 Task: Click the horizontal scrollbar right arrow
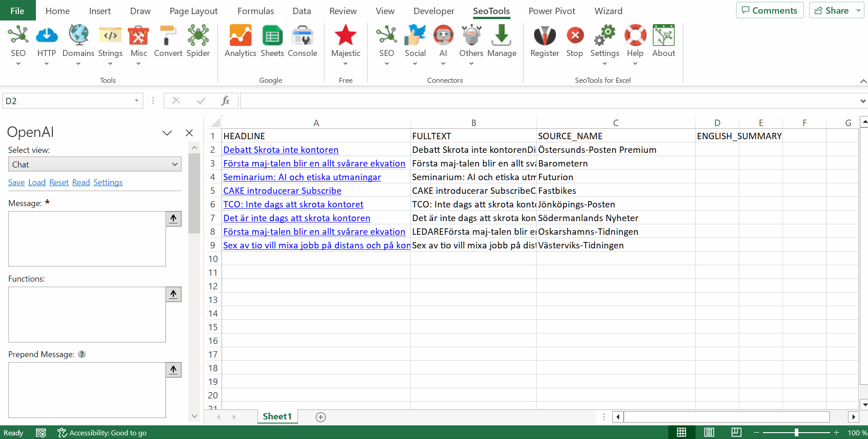tap(853, 417)
